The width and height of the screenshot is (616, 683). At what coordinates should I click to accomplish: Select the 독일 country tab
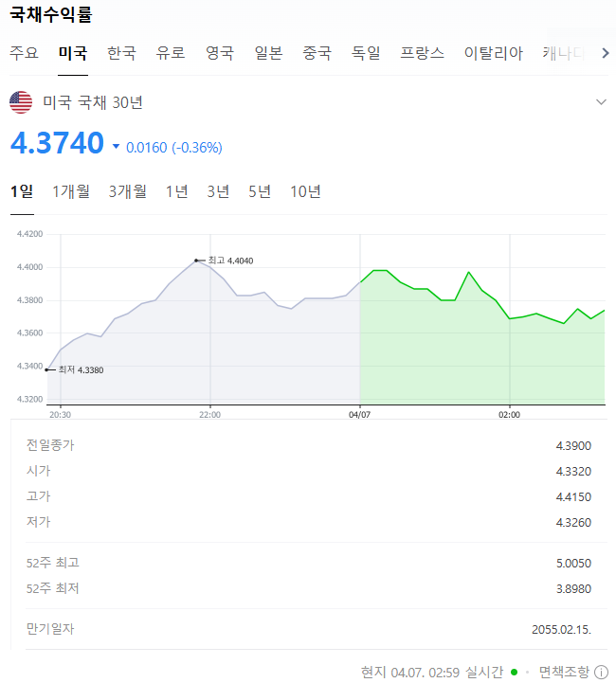366,53
